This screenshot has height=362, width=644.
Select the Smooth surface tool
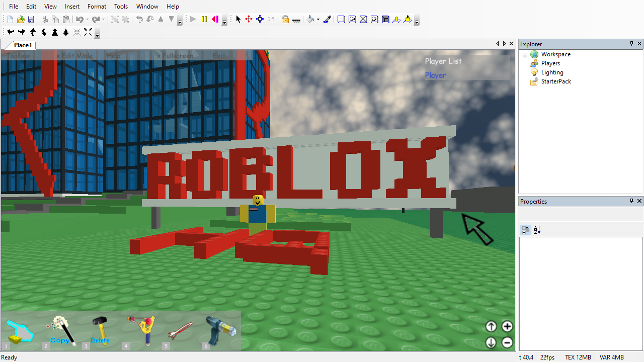tap(341, 20)
